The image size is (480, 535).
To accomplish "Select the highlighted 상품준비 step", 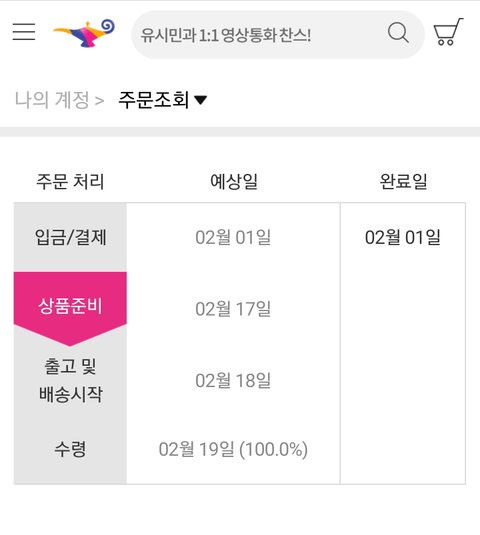I will coord(70,305).
